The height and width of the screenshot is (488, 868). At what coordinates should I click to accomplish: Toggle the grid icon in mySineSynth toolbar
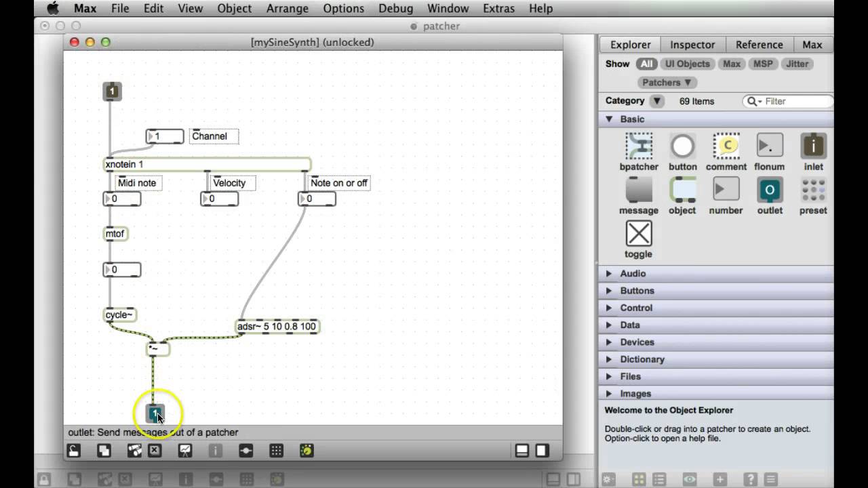pyautogui.click(x=276, y=451)
